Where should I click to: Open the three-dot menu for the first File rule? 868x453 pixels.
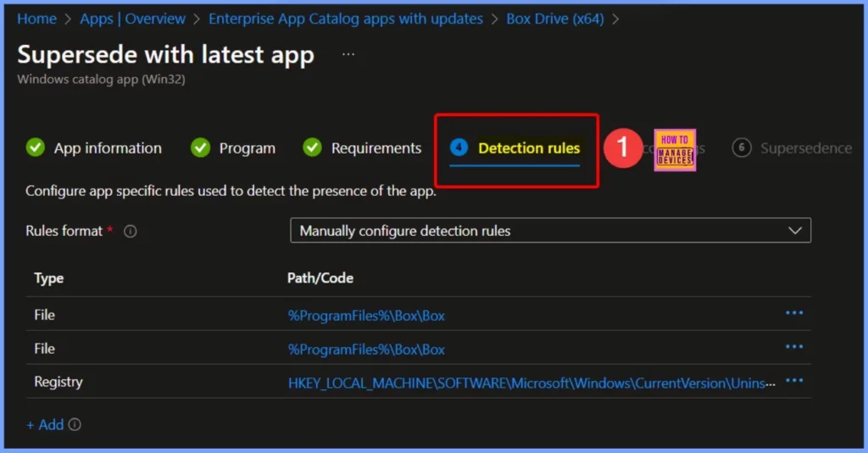coord(793,313)
